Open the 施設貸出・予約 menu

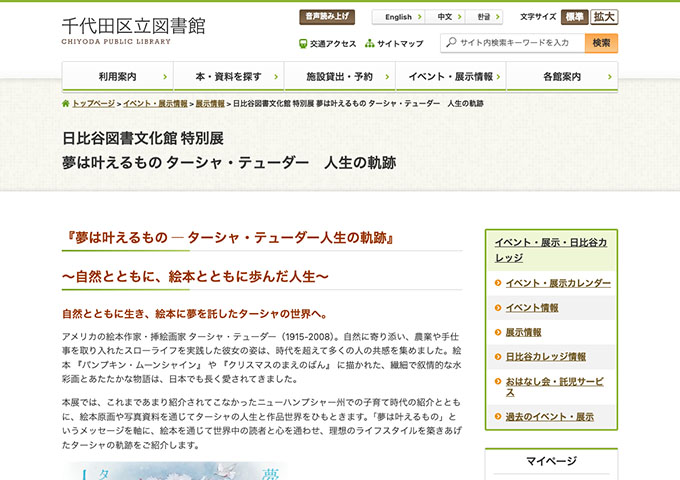tap(340, 77)
